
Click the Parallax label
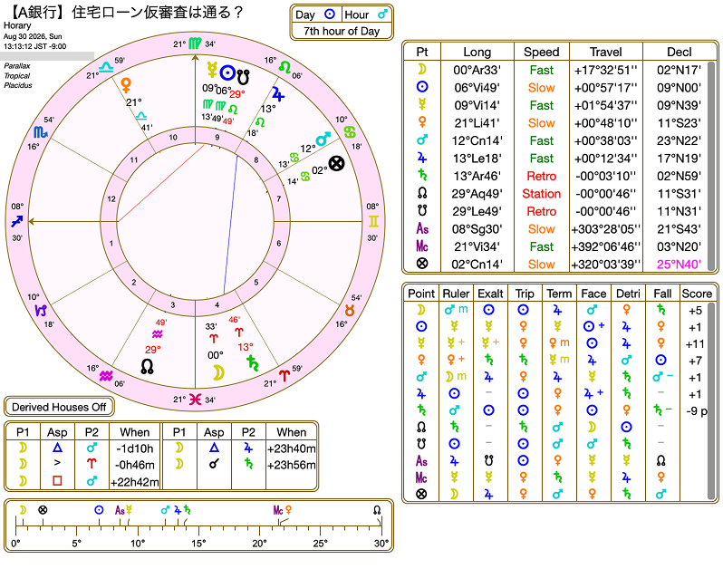click(x=17, y=66)
